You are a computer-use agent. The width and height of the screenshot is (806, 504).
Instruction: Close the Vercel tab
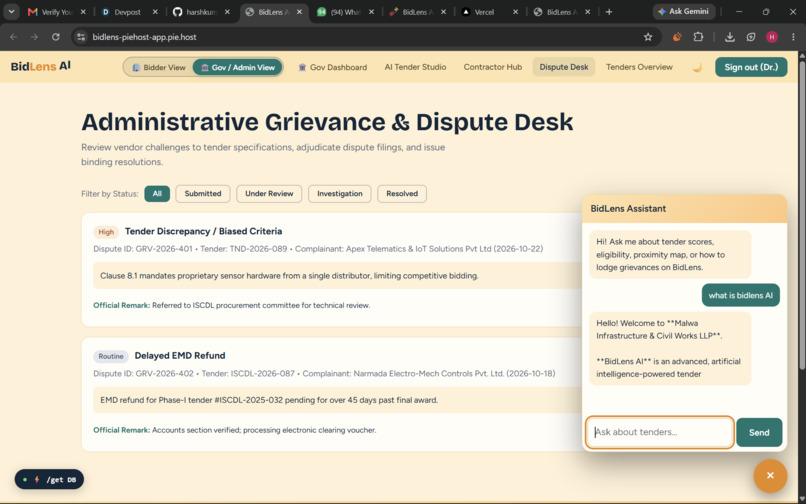(516, 12)
